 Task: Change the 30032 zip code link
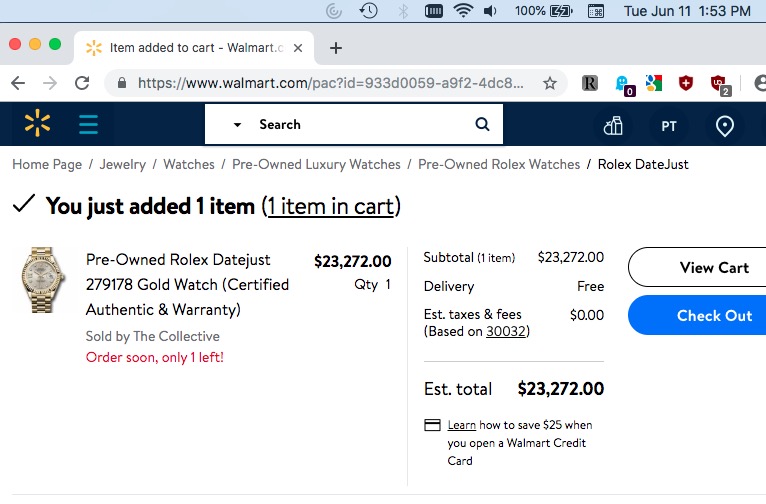pyautogui.click(x=507, y=331)
